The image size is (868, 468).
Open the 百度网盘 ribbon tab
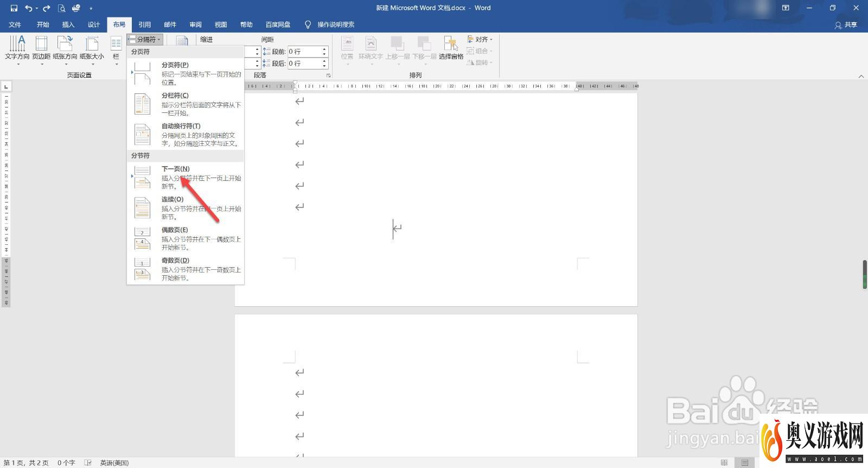278,24
